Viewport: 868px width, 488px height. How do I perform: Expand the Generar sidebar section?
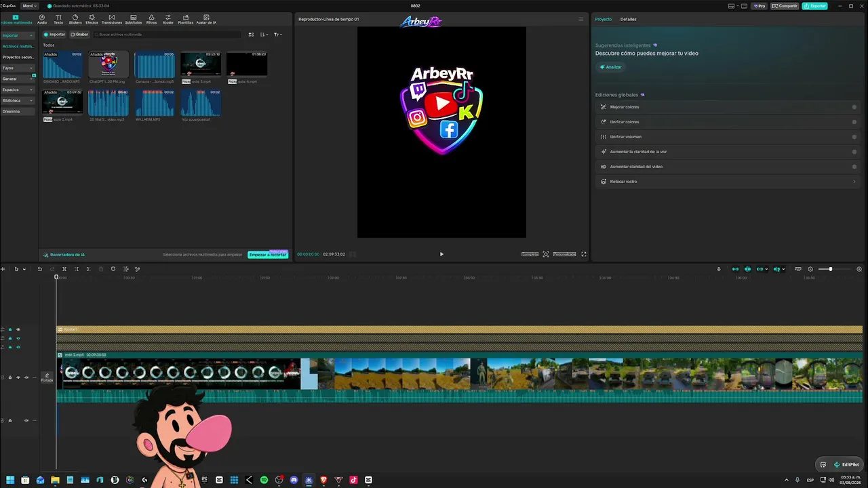pyautogui.click(x=17, y=79)
